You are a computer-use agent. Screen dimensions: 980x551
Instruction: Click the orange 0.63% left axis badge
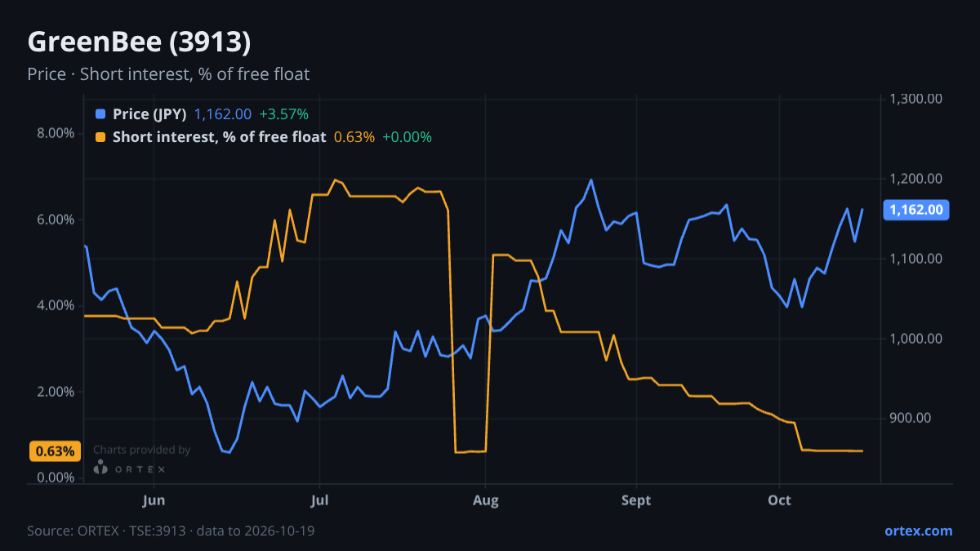tap(56, 451)
